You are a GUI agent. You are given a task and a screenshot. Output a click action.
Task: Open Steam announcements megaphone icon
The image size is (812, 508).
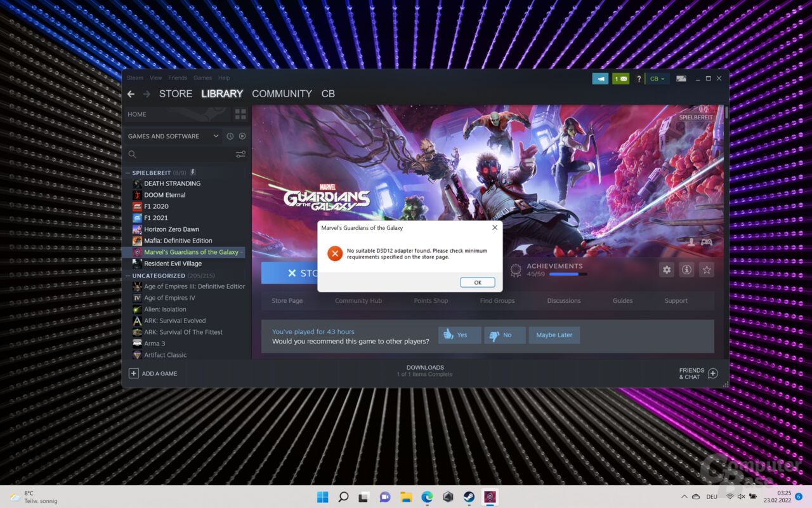click(599, 78)
